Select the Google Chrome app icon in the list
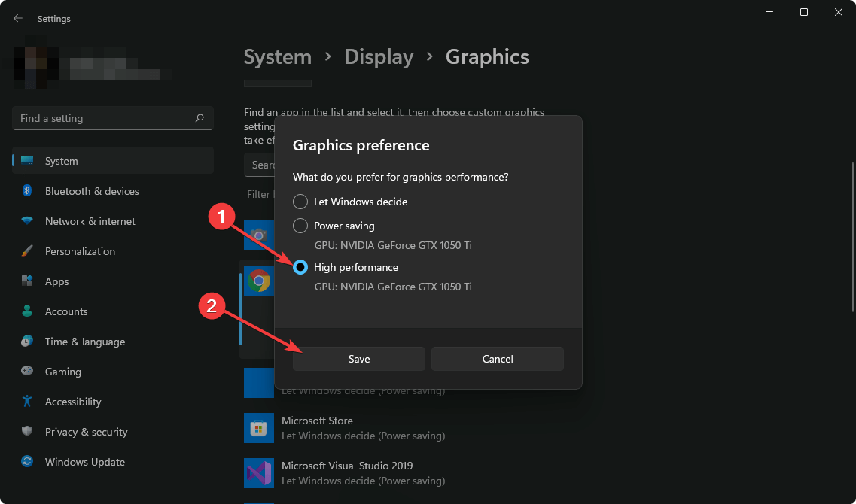Screen dimensions: 856x504 [259, 281]
